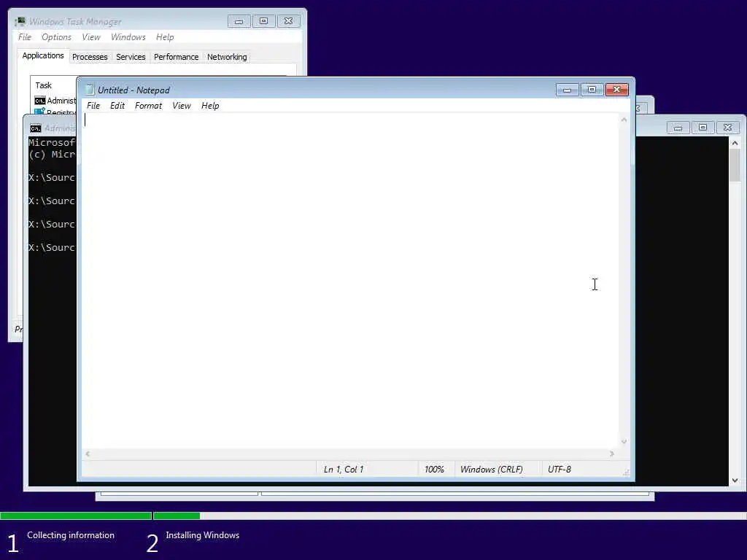
Task: Maximize the Windows Task Manager window
Action: tap(264, 21)
